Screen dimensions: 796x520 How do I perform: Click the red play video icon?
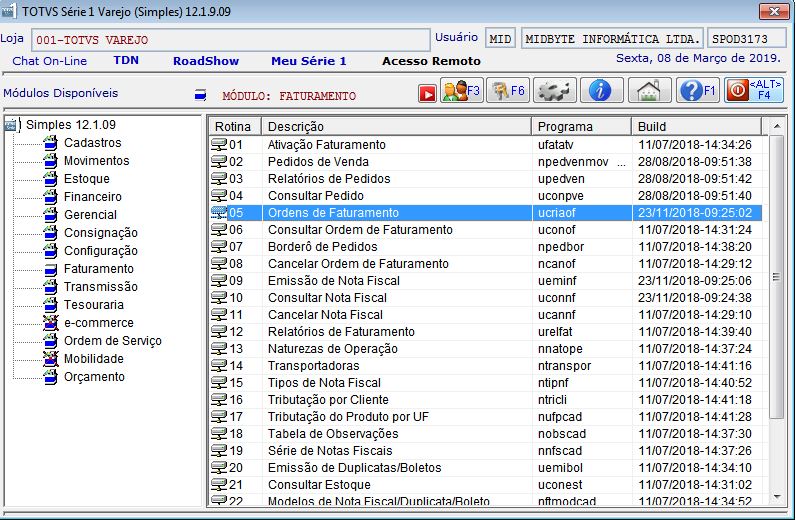(427, 93)
